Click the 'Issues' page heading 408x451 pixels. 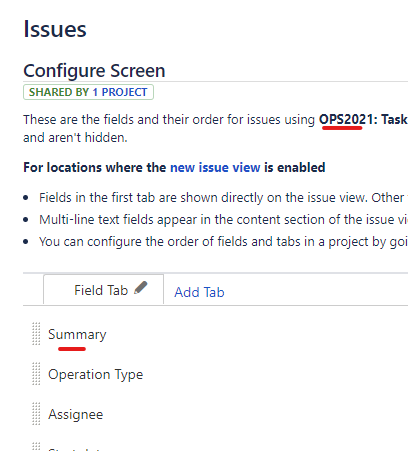55,29
